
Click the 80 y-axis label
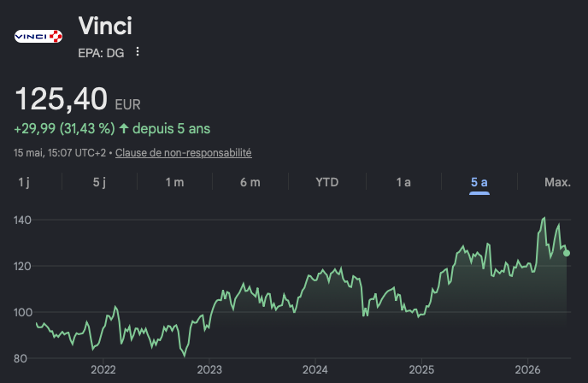tap(21, 358)
